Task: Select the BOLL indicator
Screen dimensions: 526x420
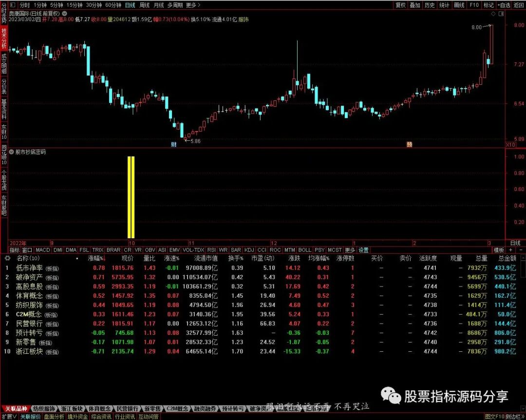Action: tap(304, 250)
